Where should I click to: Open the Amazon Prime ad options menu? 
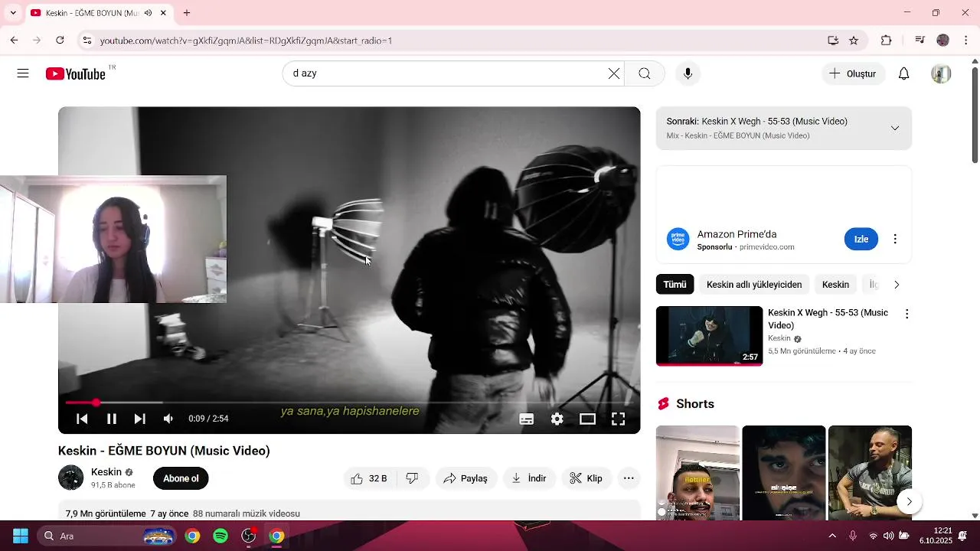coord(895,239)
